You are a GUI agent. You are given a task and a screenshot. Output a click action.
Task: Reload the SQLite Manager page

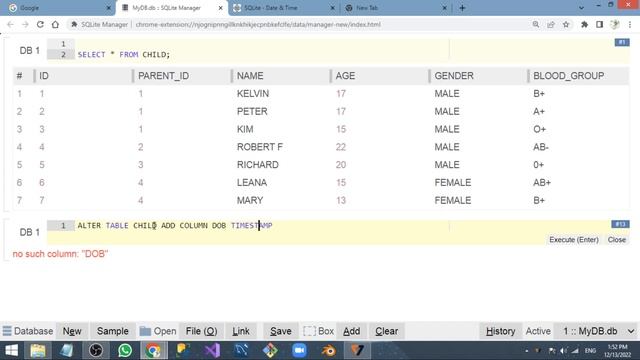[40, 24]
